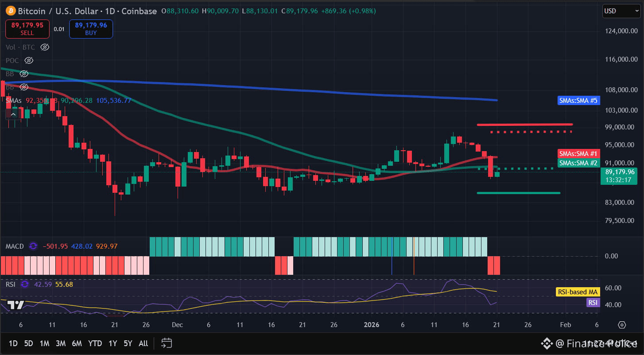644x355 pixels.
Task: Click the BUY button showing 89,179.96
Action: click(90, 29)
